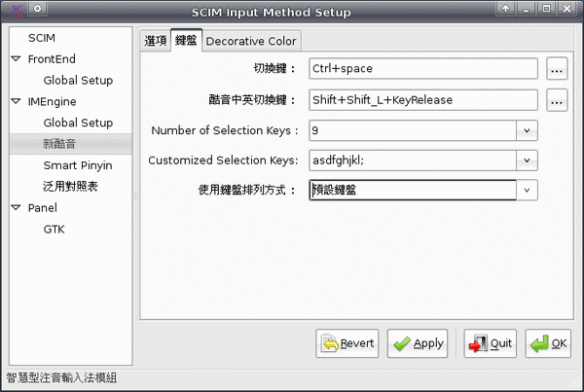This screenshot has width=584, height=392.
Task: Click the Apply button
Action: [418, 343]
